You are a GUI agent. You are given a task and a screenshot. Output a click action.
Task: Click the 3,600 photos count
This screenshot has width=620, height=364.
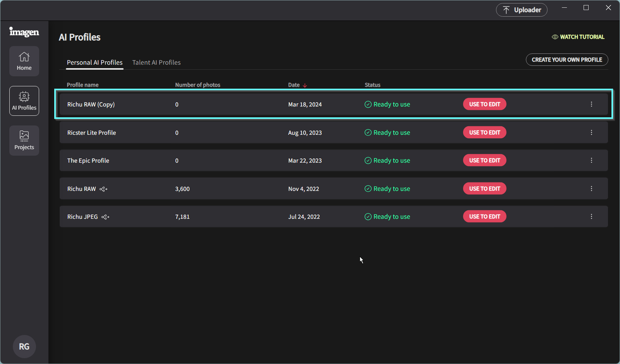pyautogui.click(x=182, y=189)
